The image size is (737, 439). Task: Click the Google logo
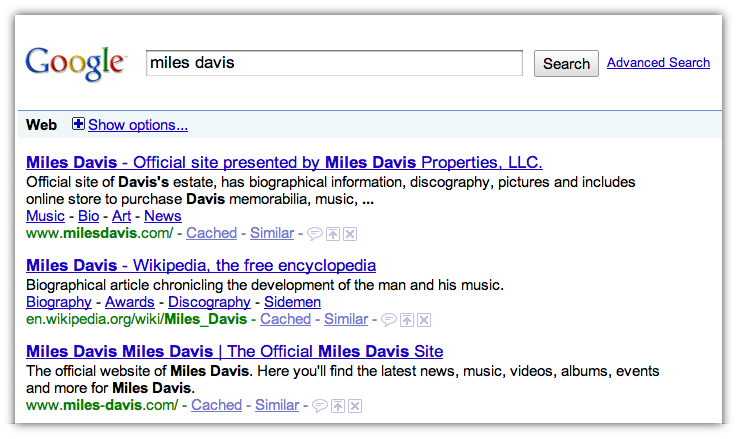pyautogui.click(x=76, y=64)
